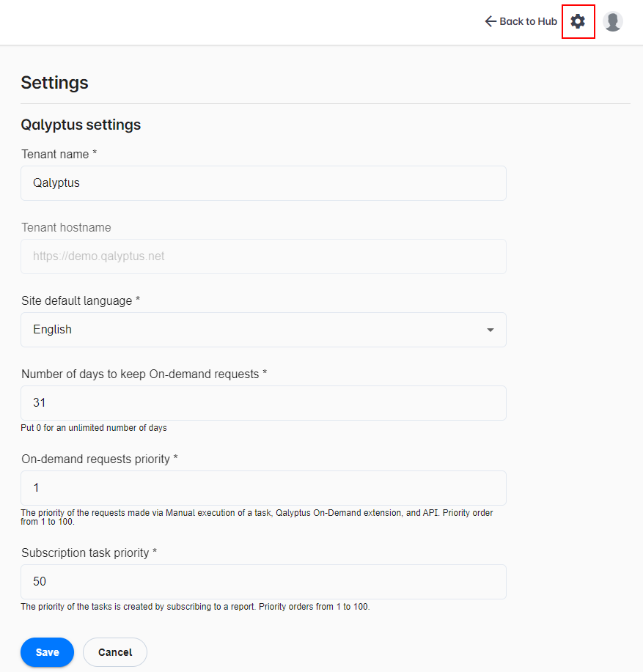The width and height of the screenshot is (643, 672).
Task: Click the field containing the value 31
Action: pos(263,402)
